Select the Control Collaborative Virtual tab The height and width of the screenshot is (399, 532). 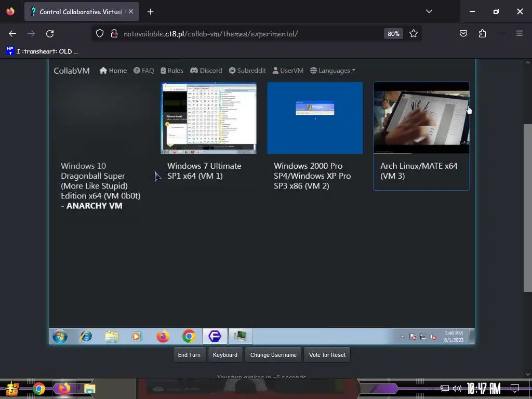click(x=82, y=11)
